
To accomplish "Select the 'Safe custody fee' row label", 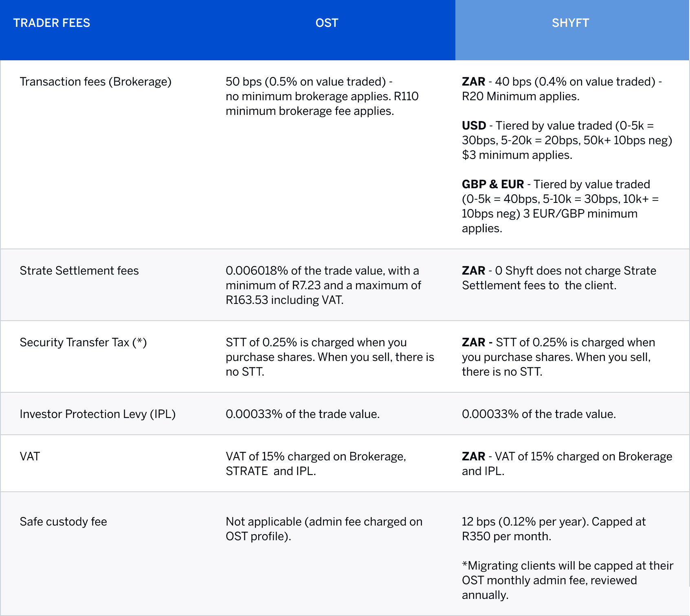I will [x=64, y=521].
